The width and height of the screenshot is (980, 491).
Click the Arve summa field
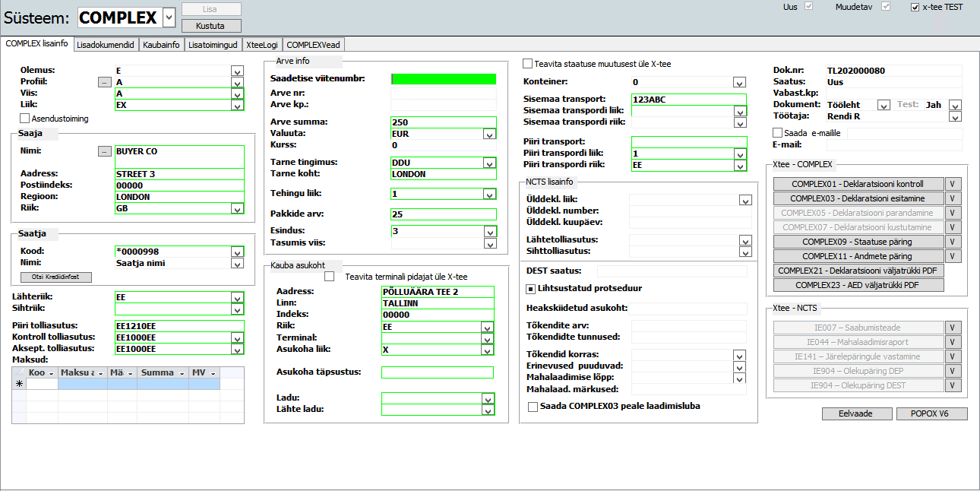point(443,122)
